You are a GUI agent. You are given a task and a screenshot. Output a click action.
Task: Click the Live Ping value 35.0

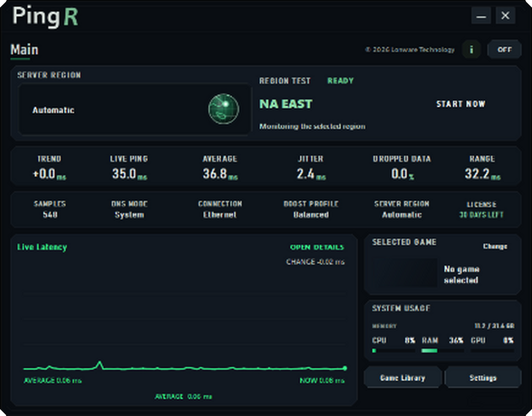click(124, 174)
